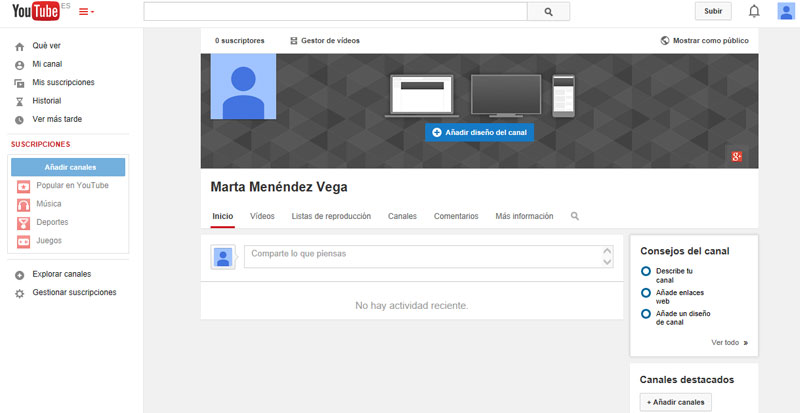Image resolution: width=800 pixels, height=413 pixels.
Task: Switch to the Inicio tab
Action: point(223,216)
